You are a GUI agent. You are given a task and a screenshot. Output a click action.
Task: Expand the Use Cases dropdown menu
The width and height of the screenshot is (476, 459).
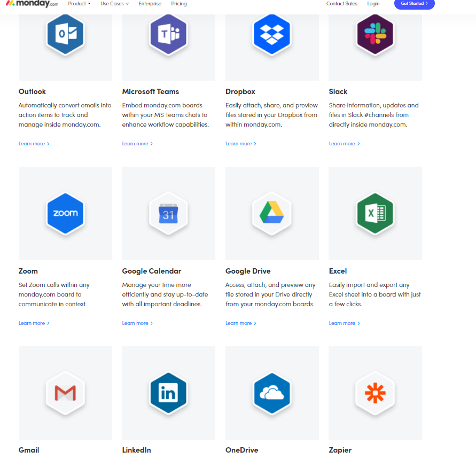115,4
